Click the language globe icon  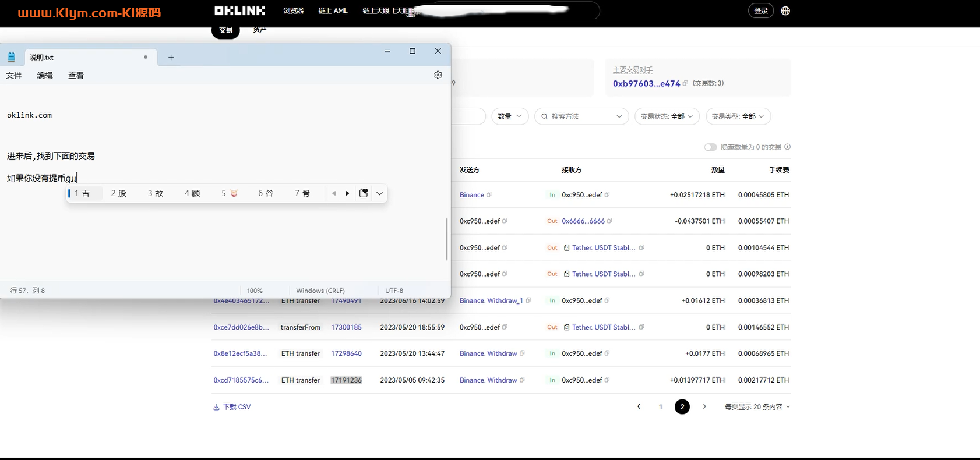click(x=785, y=11)
